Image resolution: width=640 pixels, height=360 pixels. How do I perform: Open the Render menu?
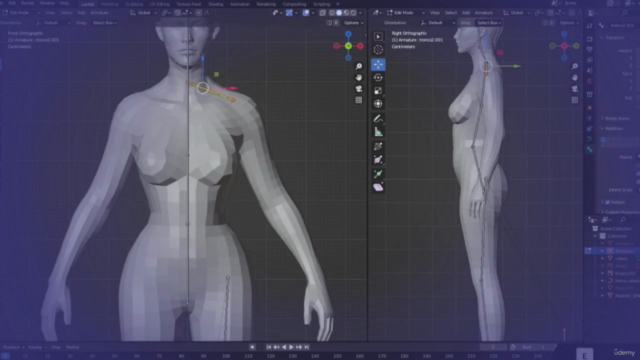coord(27,3)
